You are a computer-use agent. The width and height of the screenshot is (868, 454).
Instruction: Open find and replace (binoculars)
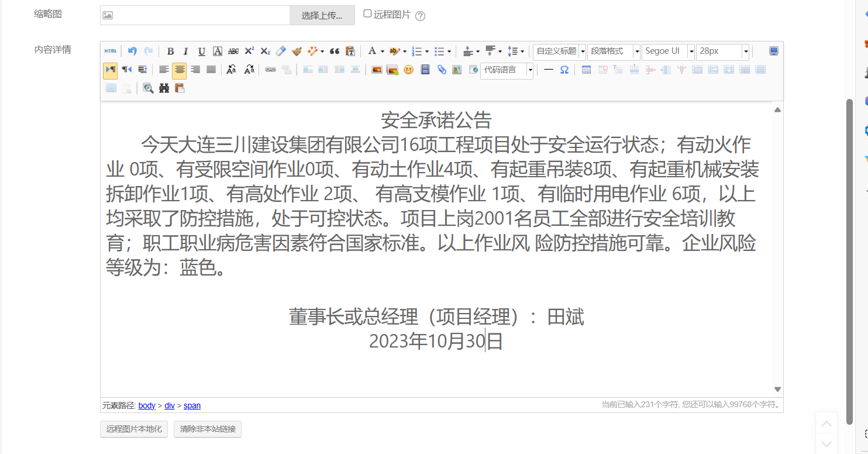coord(164,88)
